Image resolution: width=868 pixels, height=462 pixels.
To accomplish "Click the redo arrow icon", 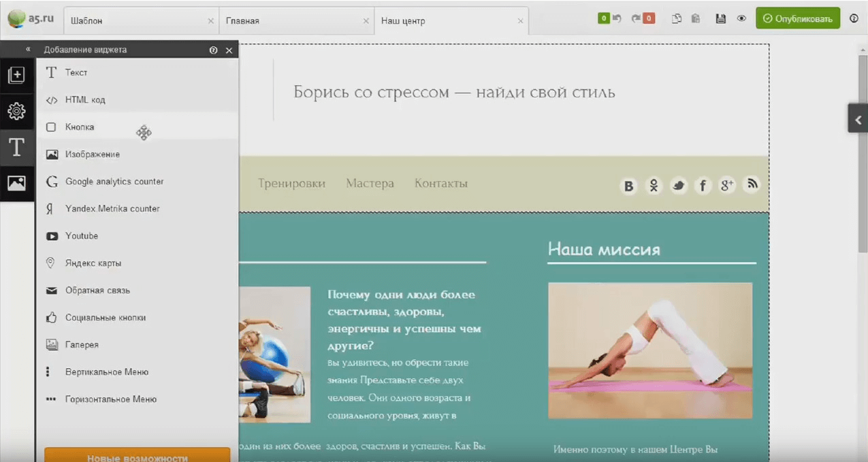I will (637, 19).
